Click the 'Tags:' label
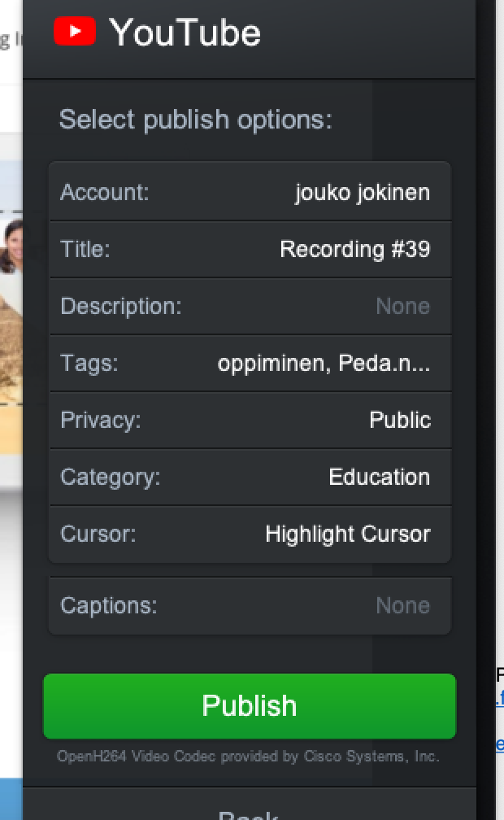Screen dimensions: 504x820 click(x=89, y=363)
